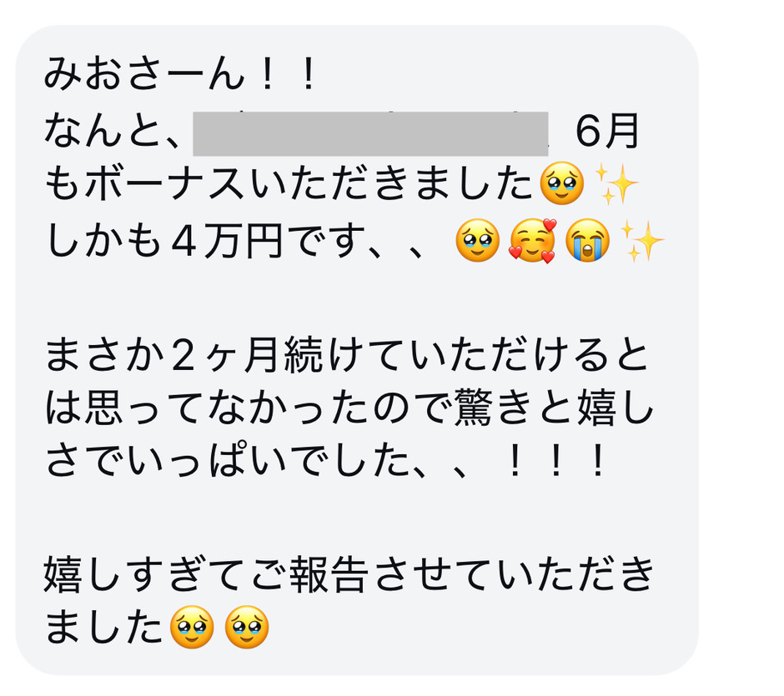Click the text もボーナスいただきました
Viewport: 784px width, 696px height.
[x=289, y=185]
